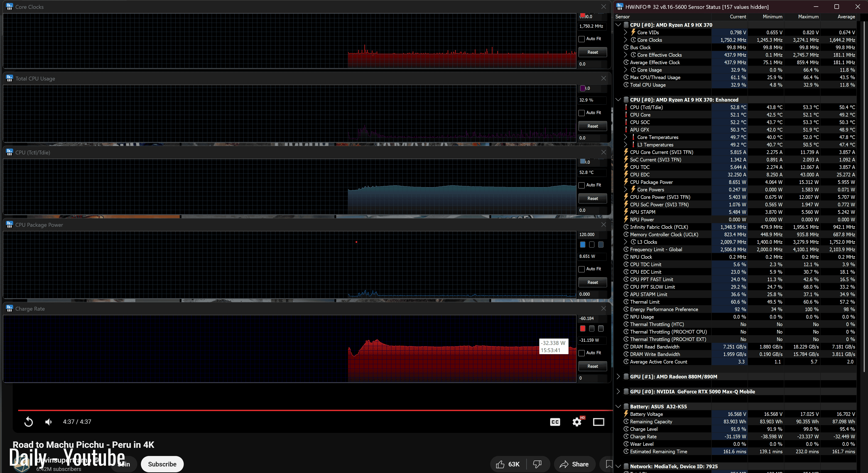Open the YouTube settings gear icon
The width and height of the screenshot is (868, 473).
577,422
